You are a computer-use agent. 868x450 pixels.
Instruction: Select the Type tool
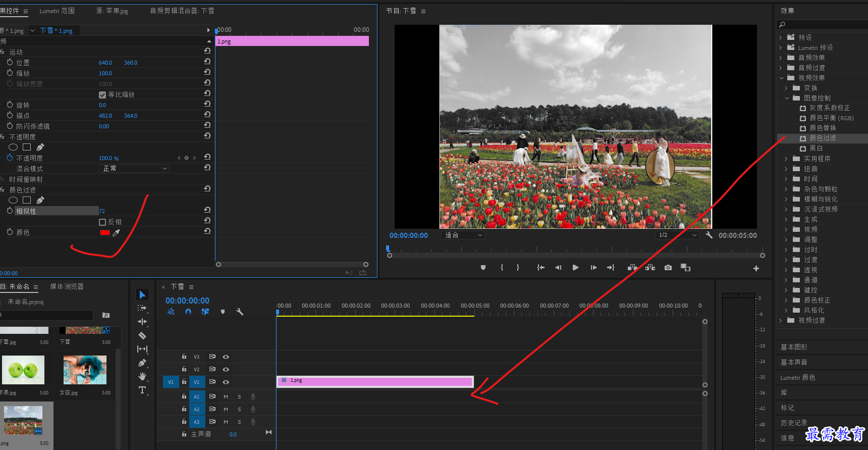(142, 390)
